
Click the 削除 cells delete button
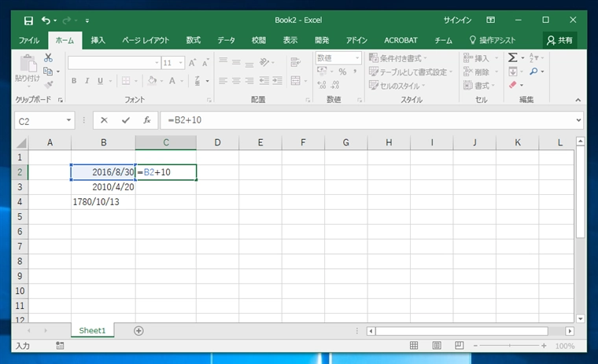(x=481, y=72)
